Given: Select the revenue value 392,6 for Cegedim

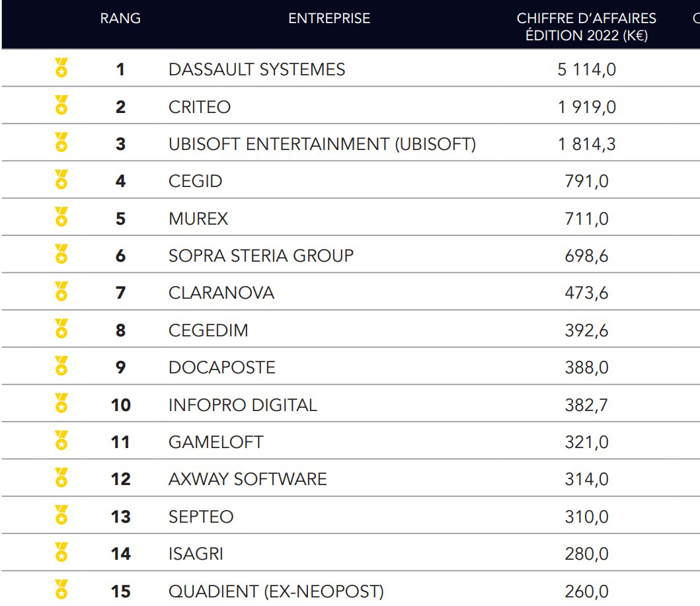Looking at the screenshot, I should (586, 330).
